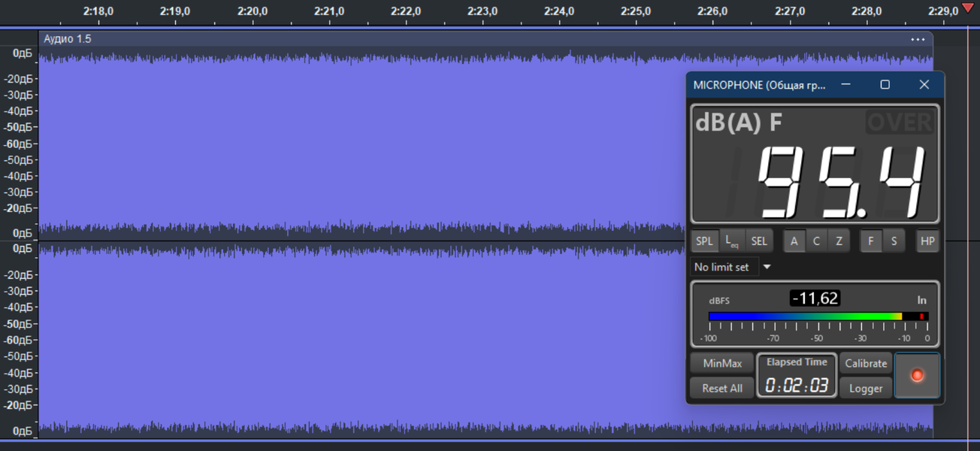Click the 2:29,0 mark on the timeline
Viewport: 980px width, 451px height.
[x=943, y=11]
